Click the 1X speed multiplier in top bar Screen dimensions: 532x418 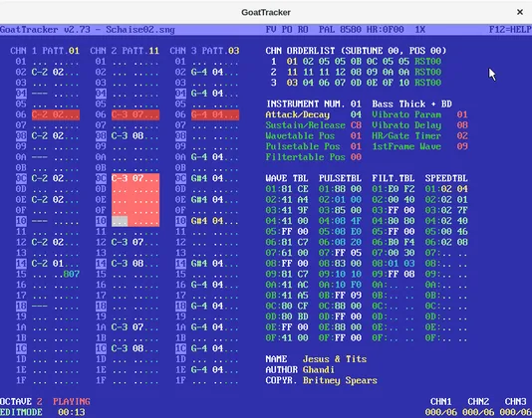tap(420, 30)
